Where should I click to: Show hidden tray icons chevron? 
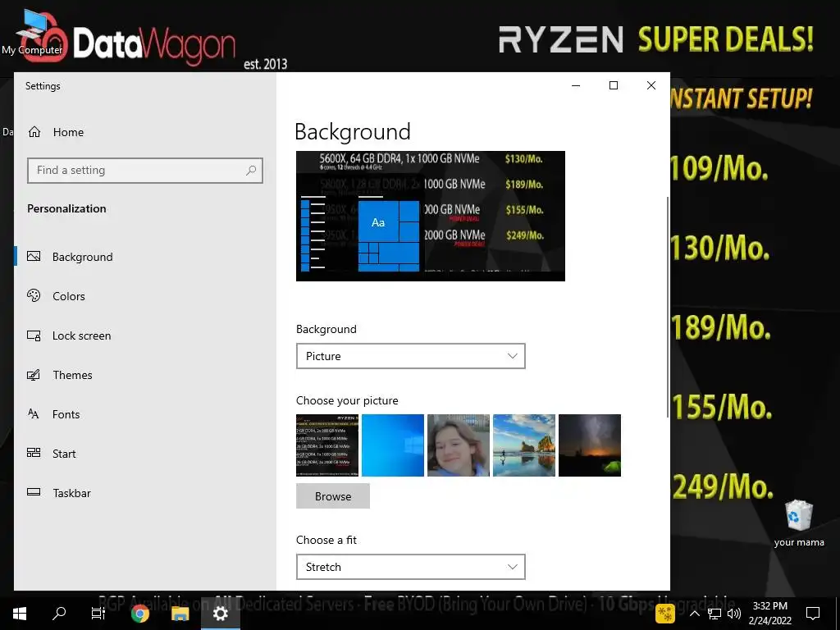click(x=694, y=614)
